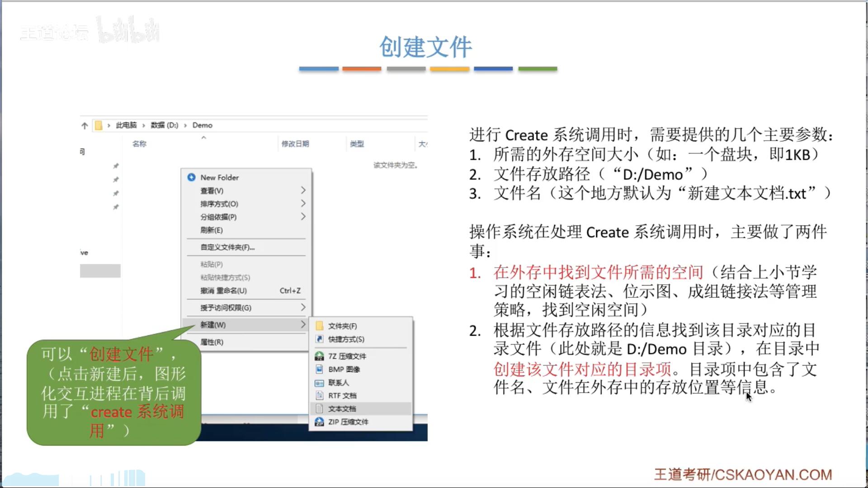Click the BMP 图像 icon
The width and height of the screenshot is (868, 488).
pos(319,369)
